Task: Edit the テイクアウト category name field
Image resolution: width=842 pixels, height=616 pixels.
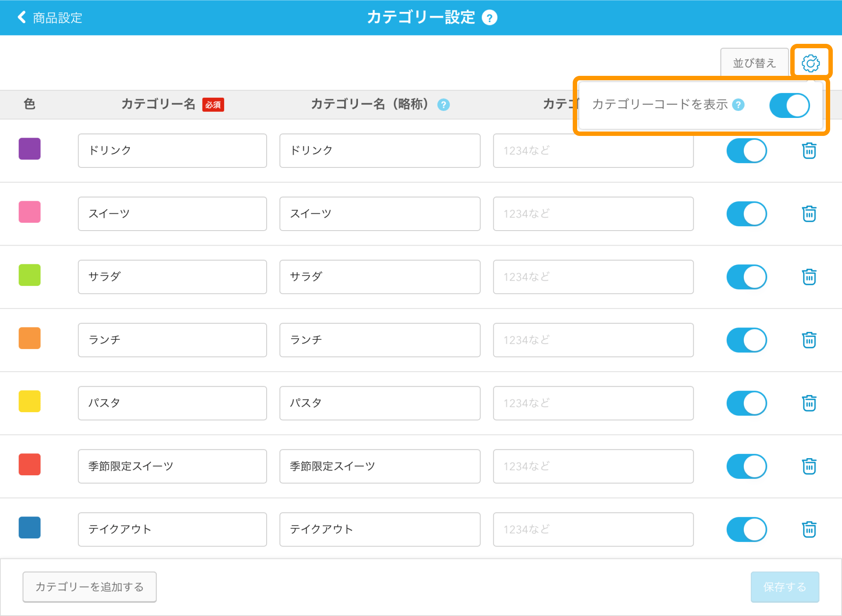Action: 172,529
